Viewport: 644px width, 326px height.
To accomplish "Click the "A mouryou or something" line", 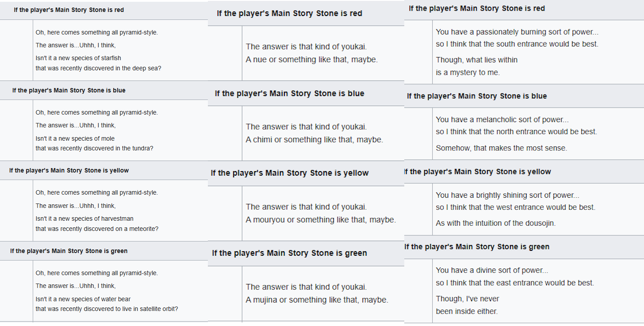I will point(321,220).
